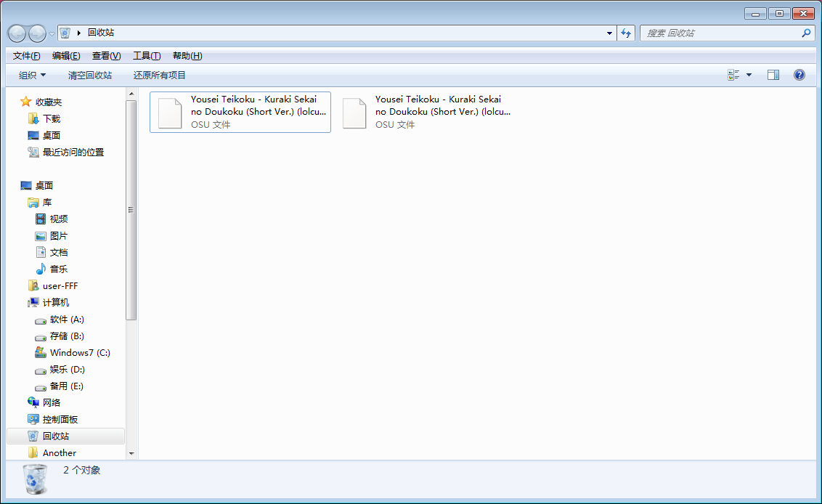Open more view options dropdown arrow

749,75
